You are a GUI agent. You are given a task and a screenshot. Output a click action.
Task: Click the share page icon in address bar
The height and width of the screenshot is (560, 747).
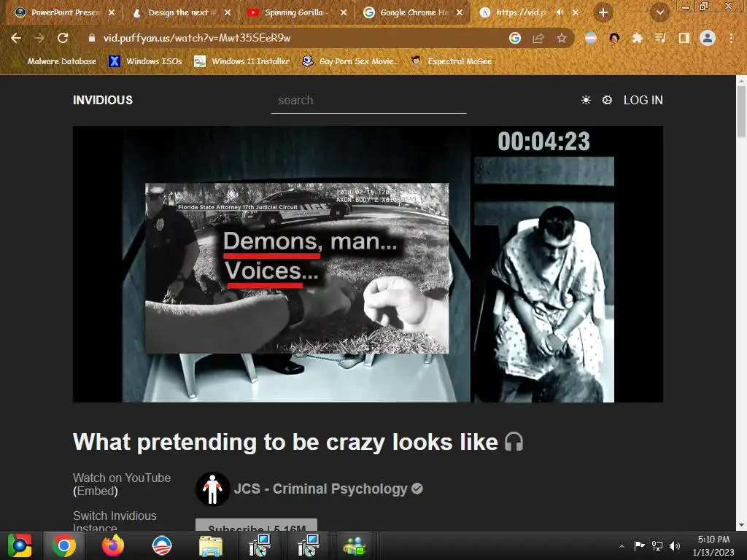[x=538, y=38]
